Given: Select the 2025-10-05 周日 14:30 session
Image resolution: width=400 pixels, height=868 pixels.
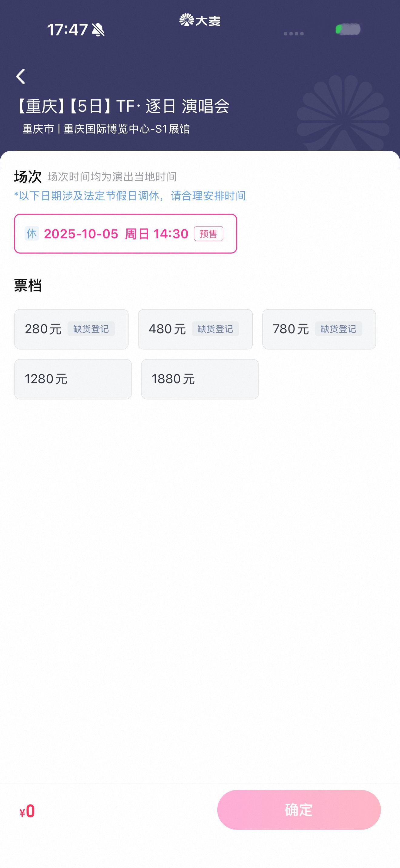Looking at the screenshot, I should coord(125,234).
